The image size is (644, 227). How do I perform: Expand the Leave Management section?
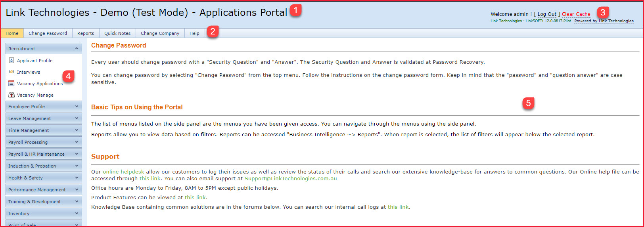pyautogui.click(x=77, y=118)
